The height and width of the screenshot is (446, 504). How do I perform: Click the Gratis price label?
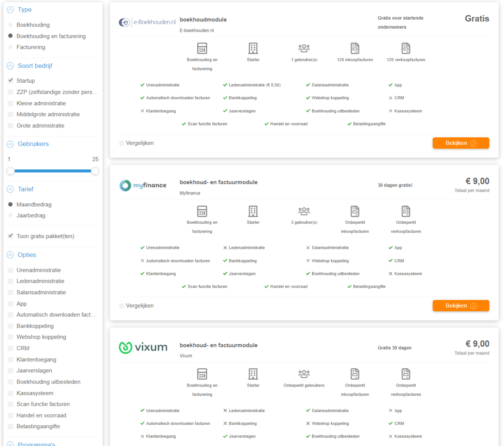(x=476, y=19)
